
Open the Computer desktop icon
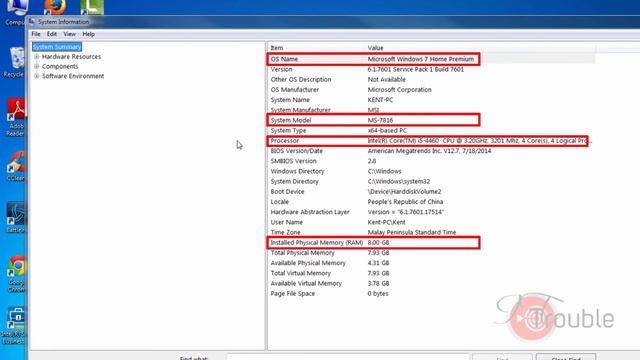pos(16,12)
